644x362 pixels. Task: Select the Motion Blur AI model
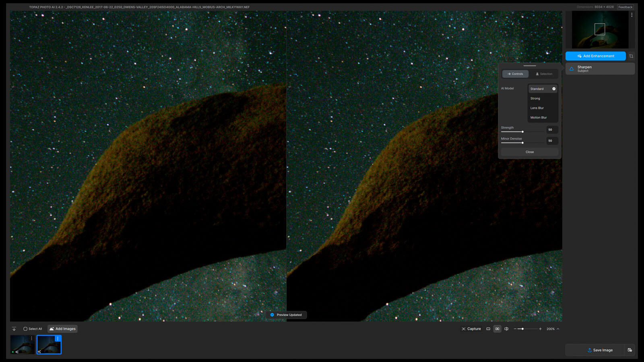pos(539,117)
